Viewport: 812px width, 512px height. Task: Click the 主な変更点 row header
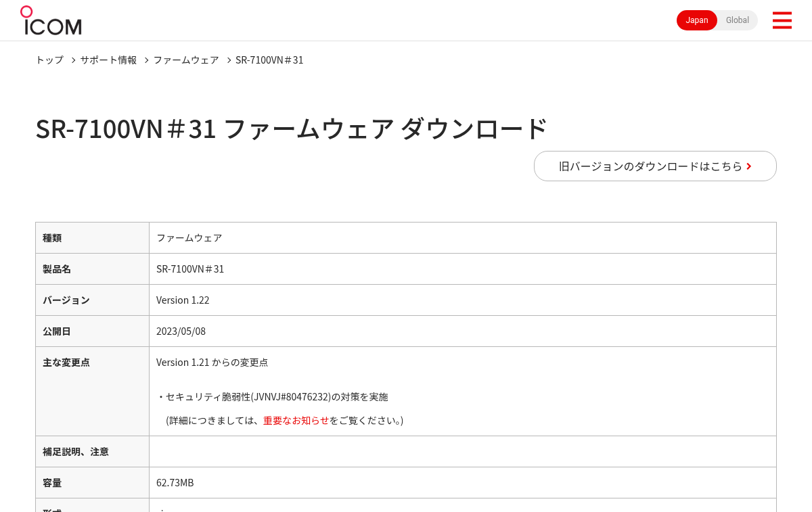(x=93, y=392)
